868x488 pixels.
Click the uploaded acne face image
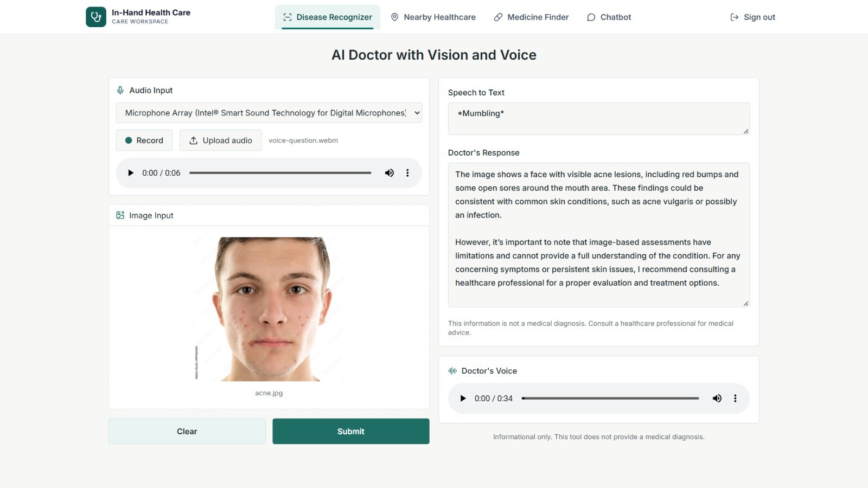pyautogui.click(x=269, y=309)
